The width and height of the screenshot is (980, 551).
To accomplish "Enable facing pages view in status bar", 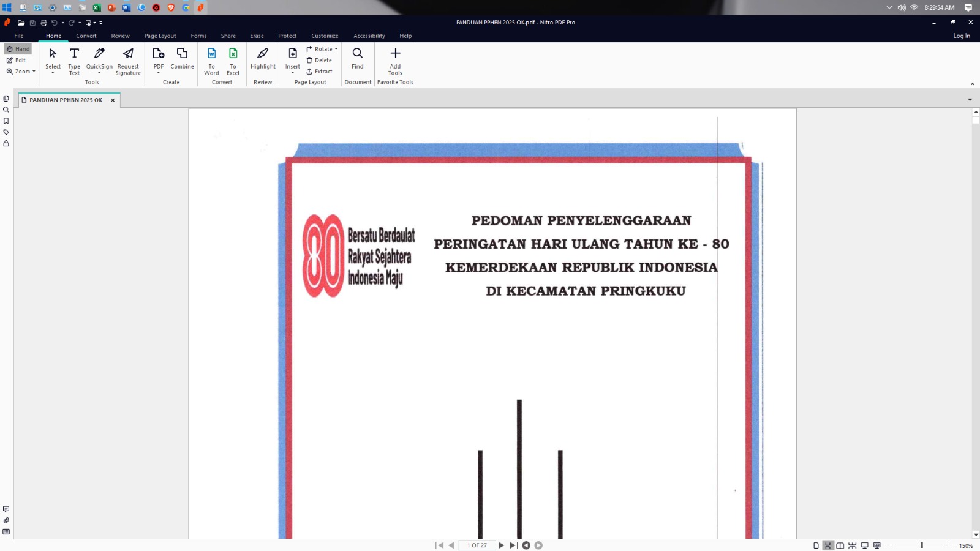I will coord(840,545).
